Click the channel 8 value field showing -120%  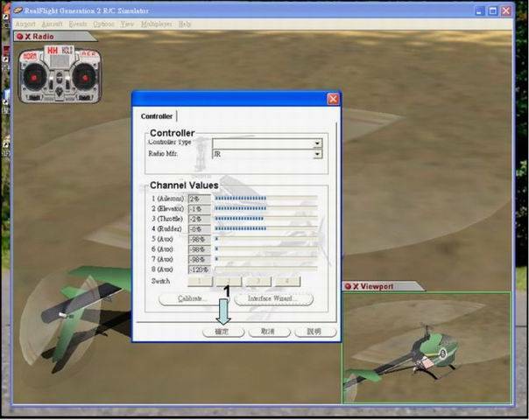[200, 269]
